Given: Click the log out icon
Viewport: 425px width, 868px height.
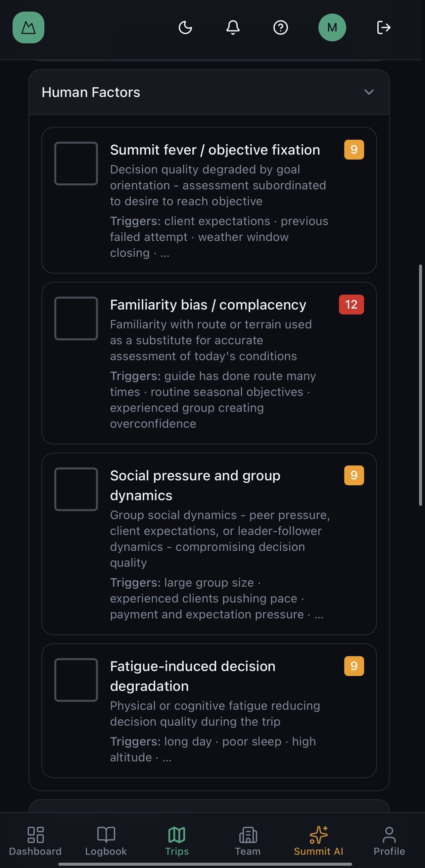Looking at the screenshot, I should tap(384, 27).
